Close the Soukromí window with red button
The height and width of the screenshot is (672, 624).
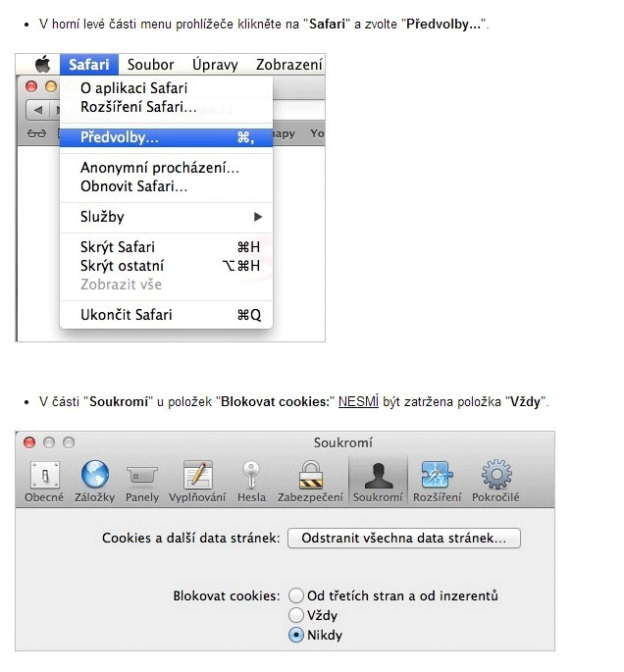29,442
